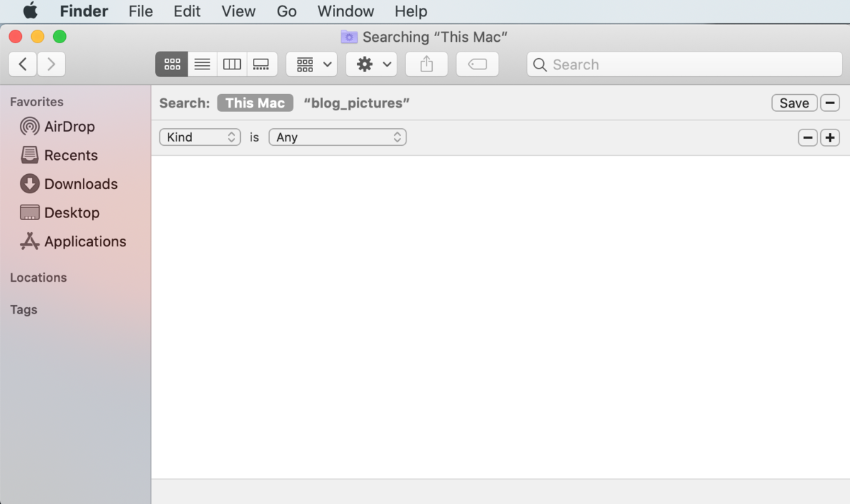Viewport: 850px width, 504px height.
Task: Click the Desktop sidebar icon
Action: 30,212
